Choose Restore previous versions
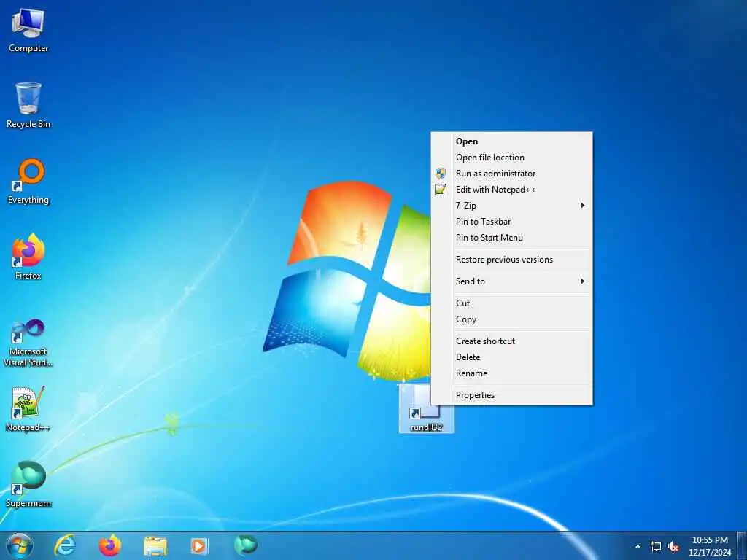 pyautogui.click(x=512, y=260)
